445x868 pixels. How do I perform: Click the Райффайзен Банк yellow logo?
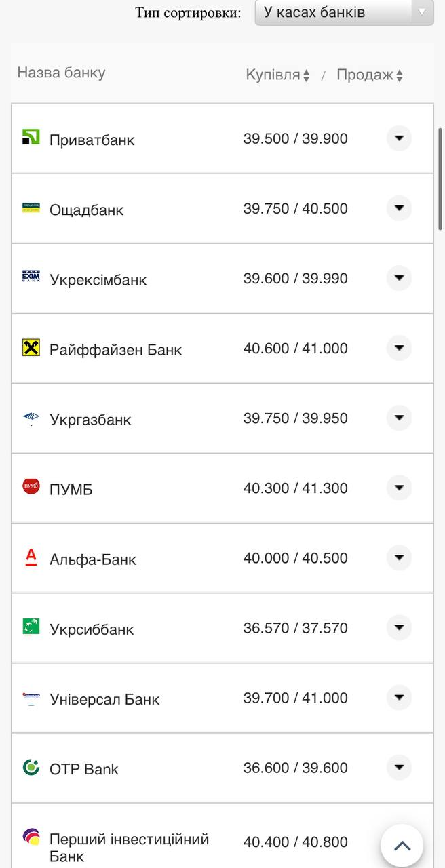point(31,348)
